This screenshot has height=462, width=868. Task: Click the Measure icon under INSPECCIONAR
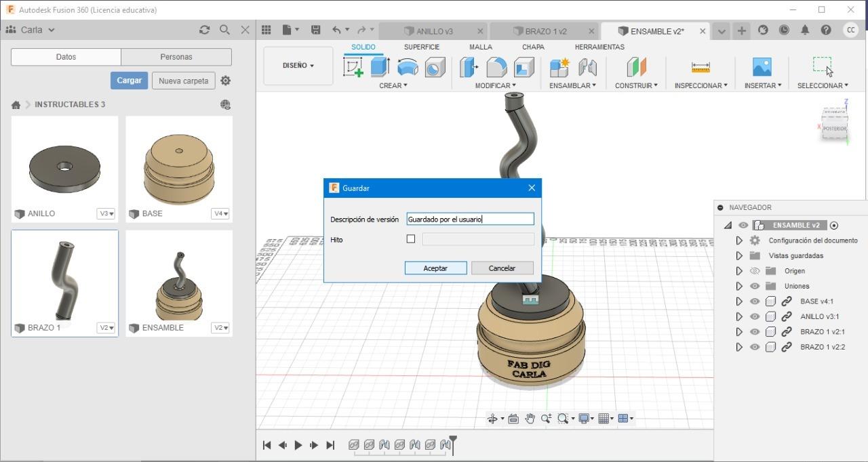tap(701, 67)
